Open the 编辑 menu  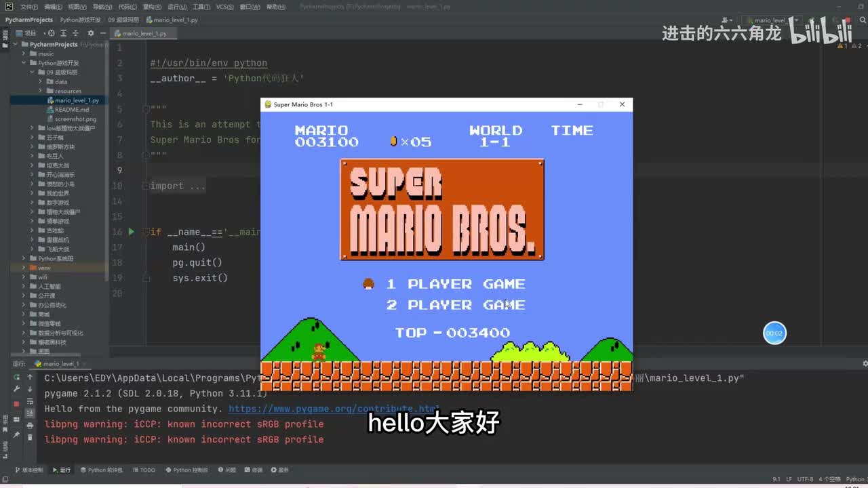pos(52,7)
